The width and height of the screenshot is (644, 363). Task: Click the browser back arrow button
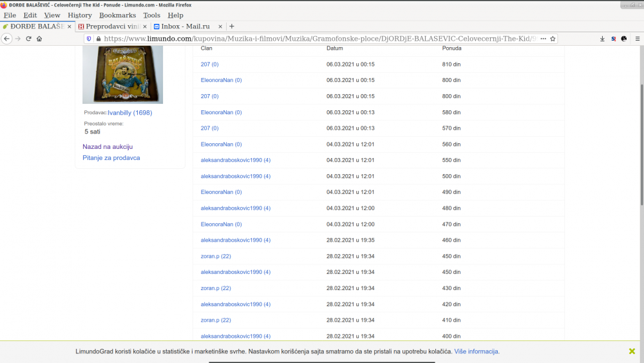coord(7,39)
